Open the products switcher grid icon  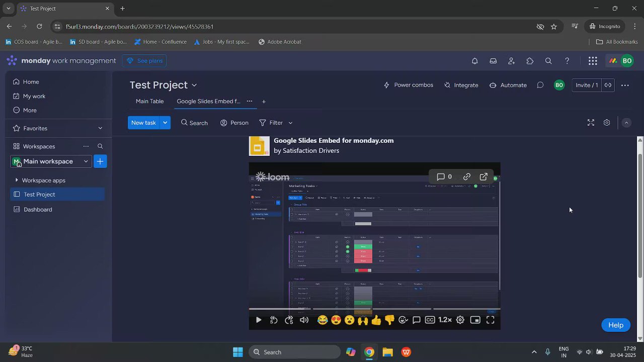pos(593,61)
